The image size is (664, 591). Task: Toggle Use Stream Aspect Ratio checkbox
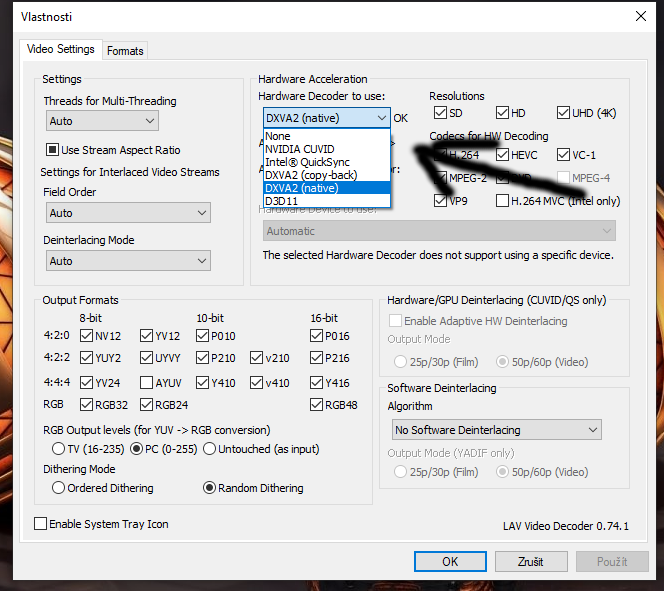pos(53,150)
